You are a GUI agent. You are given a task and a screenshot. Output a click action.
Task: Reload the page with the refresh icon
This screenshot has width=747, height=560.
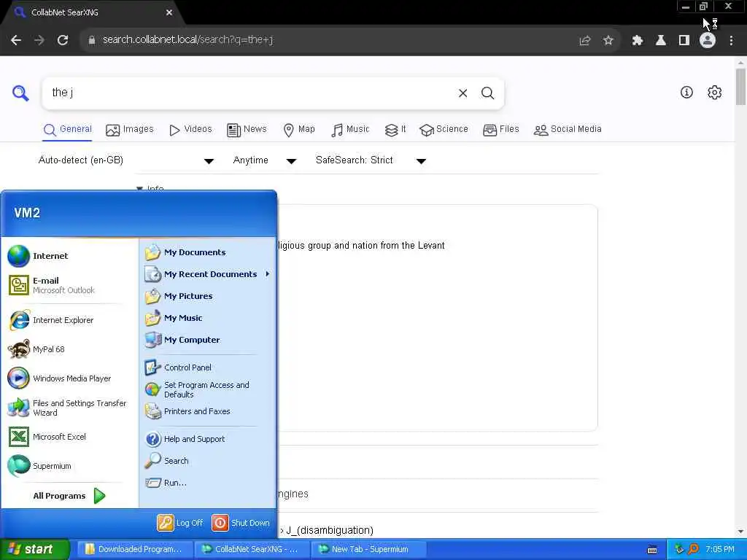point(63,40)
